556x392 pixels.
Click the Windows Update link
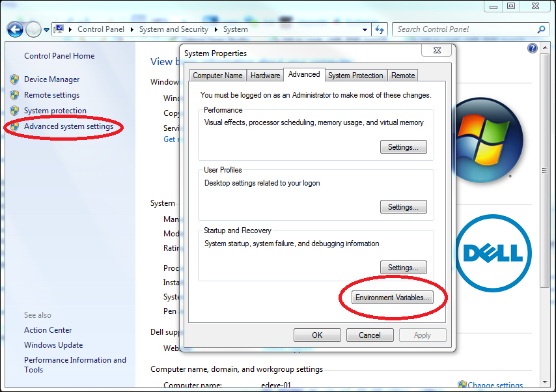tap(53, 345)
